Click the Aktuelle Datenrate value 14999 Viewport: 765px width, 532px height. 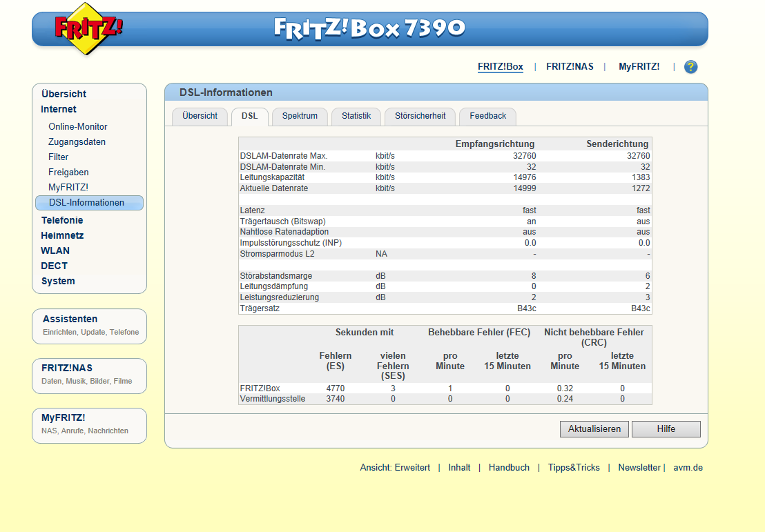click(525, 188)
